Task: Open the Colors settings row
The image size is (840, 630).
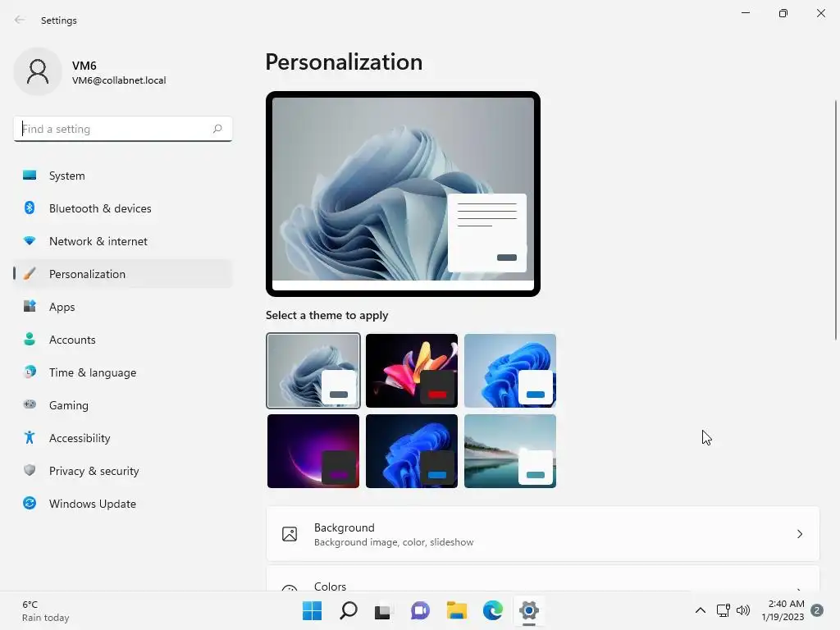Action: click(543, 579)
